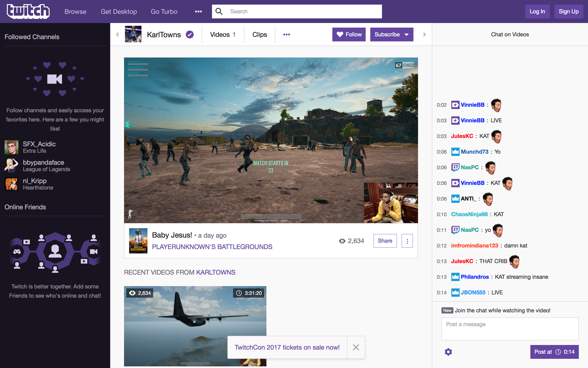Viewport: 588px width, 368px height.
Task: Click ANTI_'s Prime crown badge
Action: [x=455, y=199]
